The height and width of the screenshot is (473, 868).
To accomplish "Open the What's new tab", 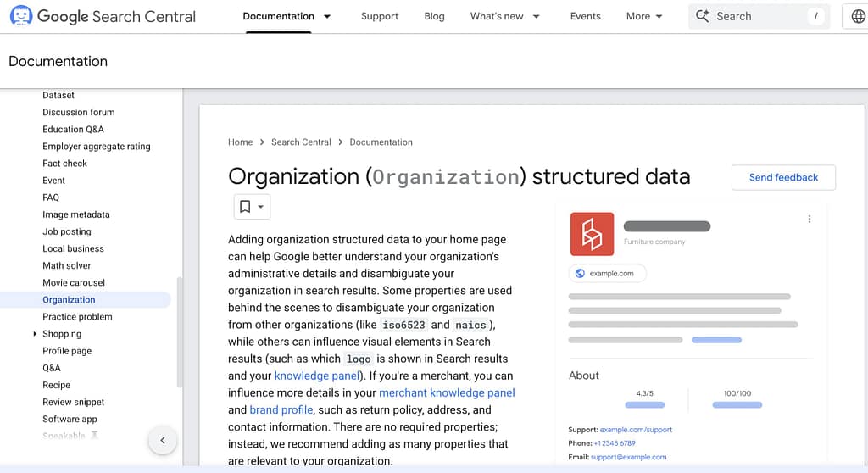I will coord(497,17).
